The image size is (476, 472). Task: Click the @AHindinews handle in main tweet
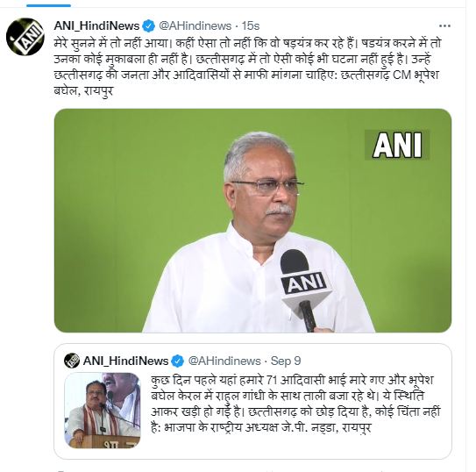pyautogui.click(x=195, y=25)
